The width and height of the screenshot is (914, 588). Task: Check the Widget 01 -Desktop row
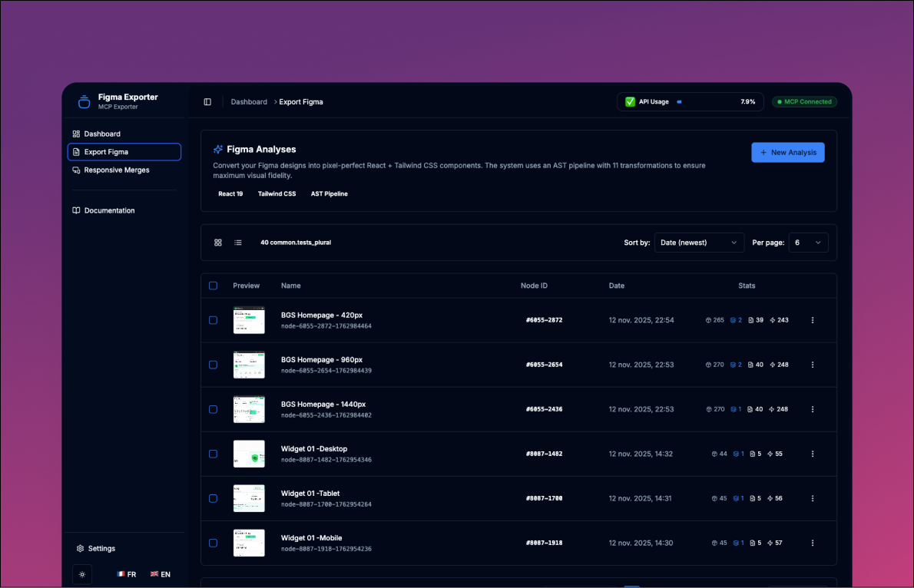pos(214,454)
